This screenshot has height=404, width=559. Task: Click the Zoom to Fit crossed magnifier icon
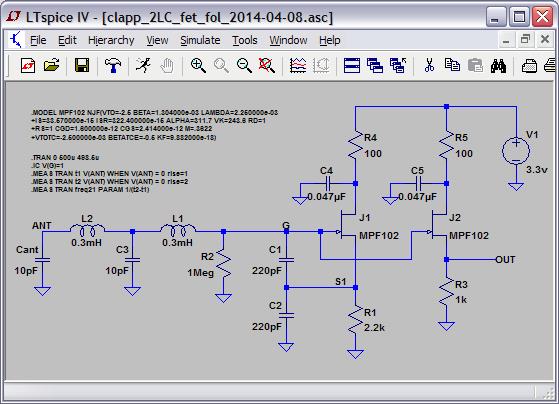click(267, 66)
